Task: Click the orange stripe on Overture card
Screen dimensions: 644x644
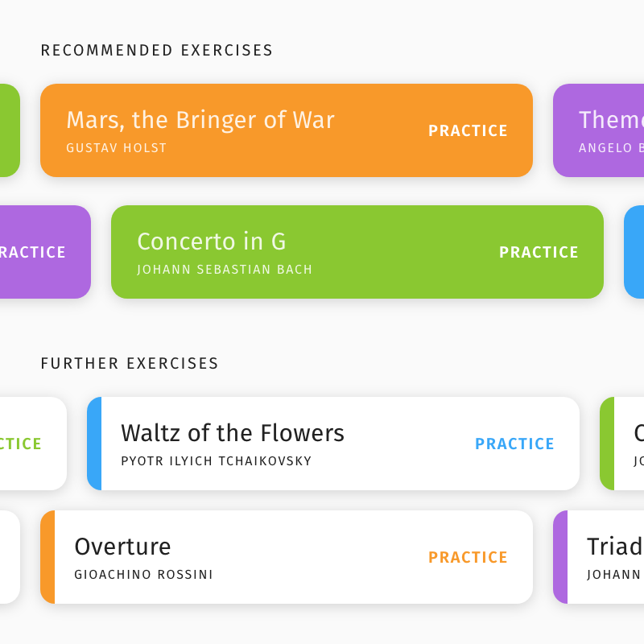Action: click(47, 557)
